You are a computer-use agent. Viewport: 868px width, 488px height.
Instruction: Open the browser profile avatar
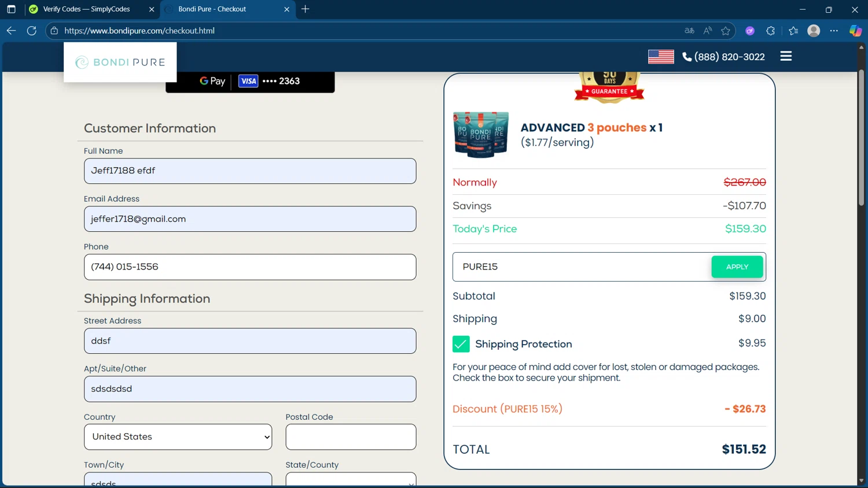pyautogui.click(x=814, y=31)
